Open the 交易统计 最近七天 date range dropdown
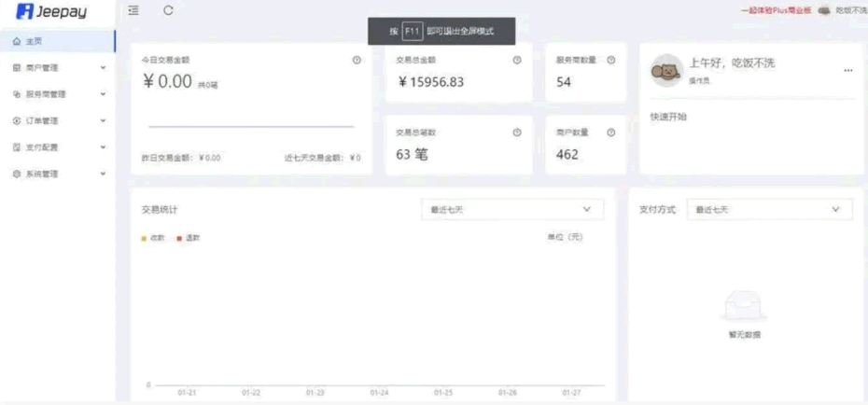The image size is (868, 405). 511,210
